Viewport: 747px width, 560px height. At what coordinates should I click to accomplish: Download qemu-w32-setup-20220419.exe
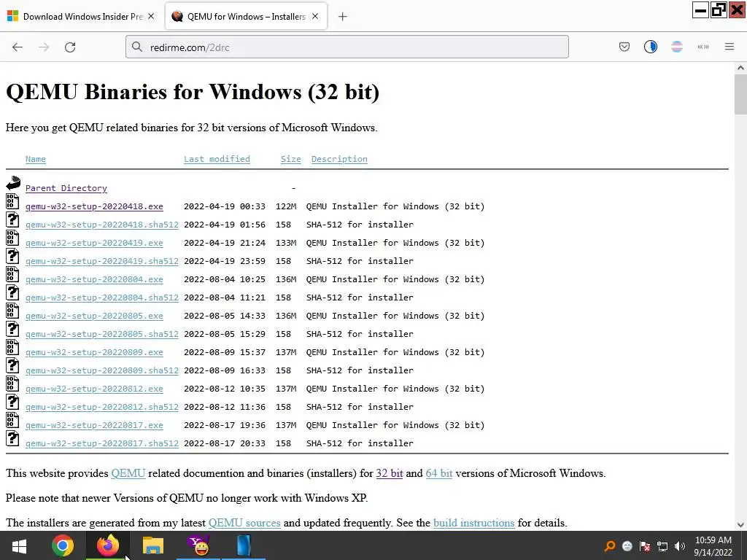point(94,243)
